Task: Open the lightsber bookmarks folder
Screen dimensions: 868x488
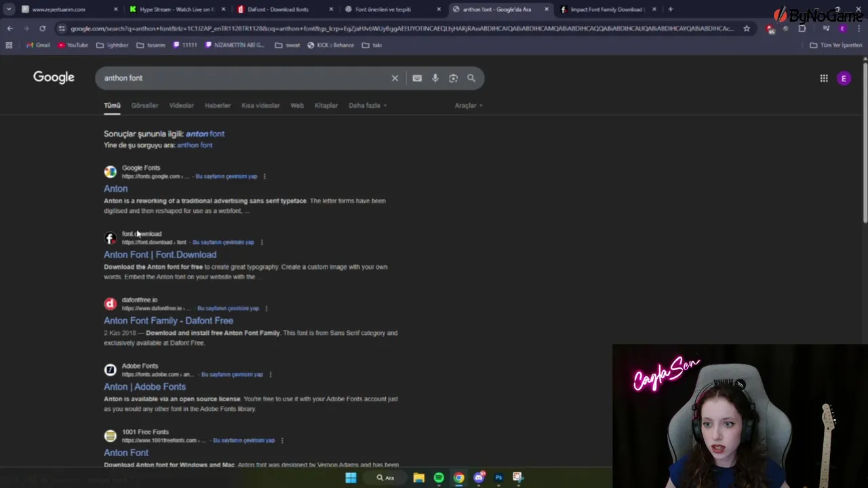Action: (x=113, y=45)
